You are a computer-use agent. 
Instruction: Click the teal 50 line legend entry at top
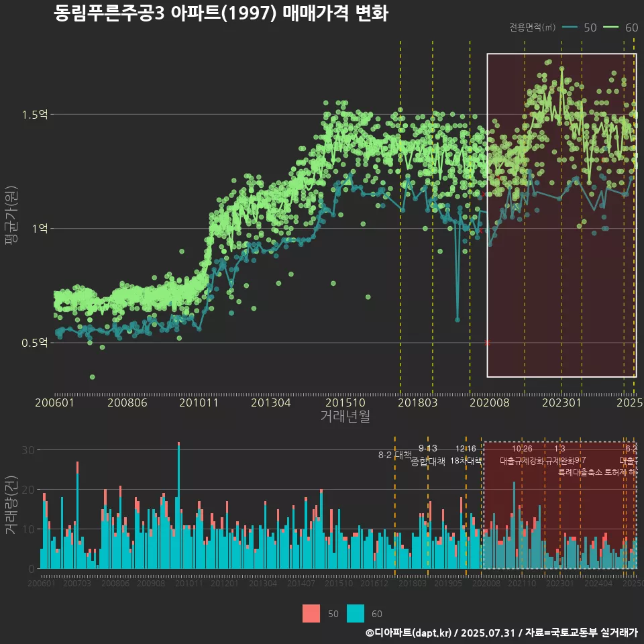(x=580, y=27)
